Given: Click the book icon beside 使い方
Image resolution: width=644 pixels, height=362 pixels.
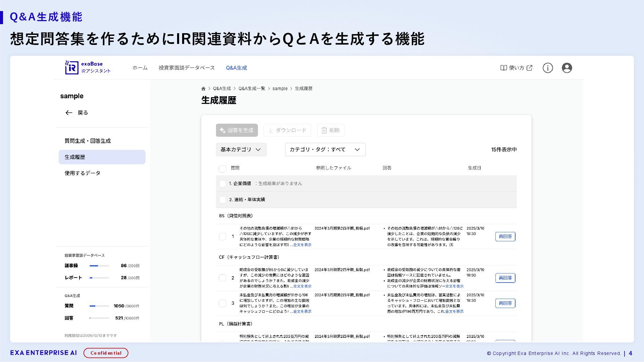Looking at the screenshot, I should pyautogui.click(x=503, y=68).
